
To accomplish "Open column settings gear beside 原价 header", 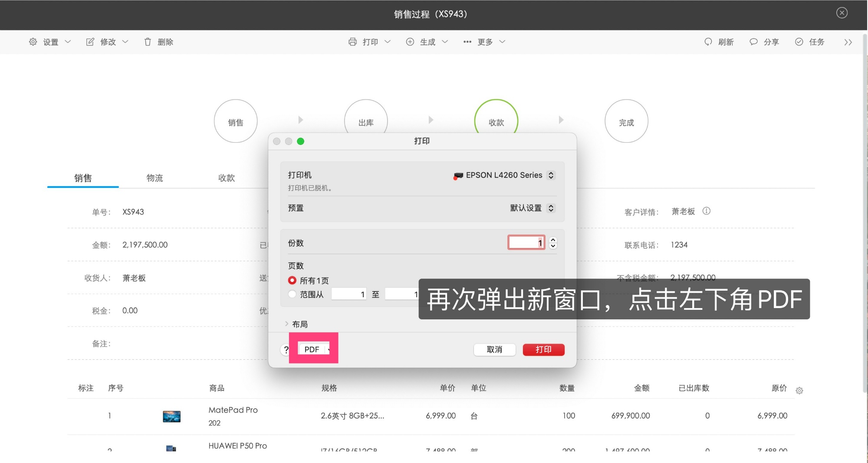I will [x=799, y=391].
